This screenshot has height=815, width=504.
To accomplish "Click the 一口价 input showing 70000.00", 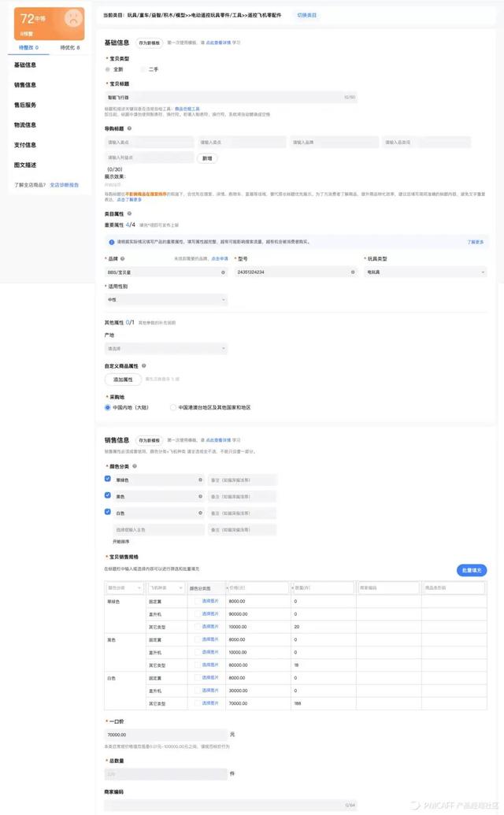I will point(166,735).
